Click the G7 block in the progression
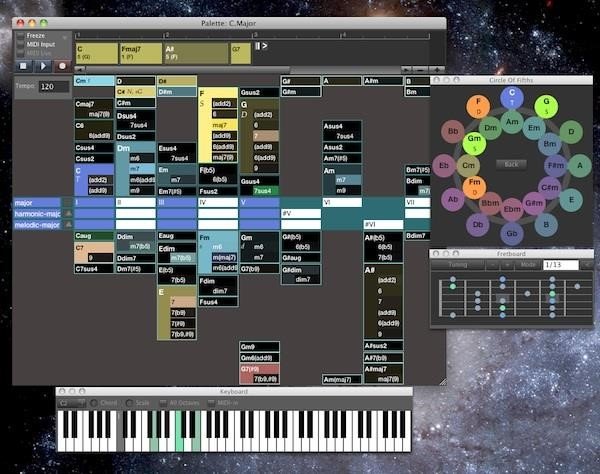Image resolution: width=600 pixels, height=474 pixels. (x=241, y=53)
